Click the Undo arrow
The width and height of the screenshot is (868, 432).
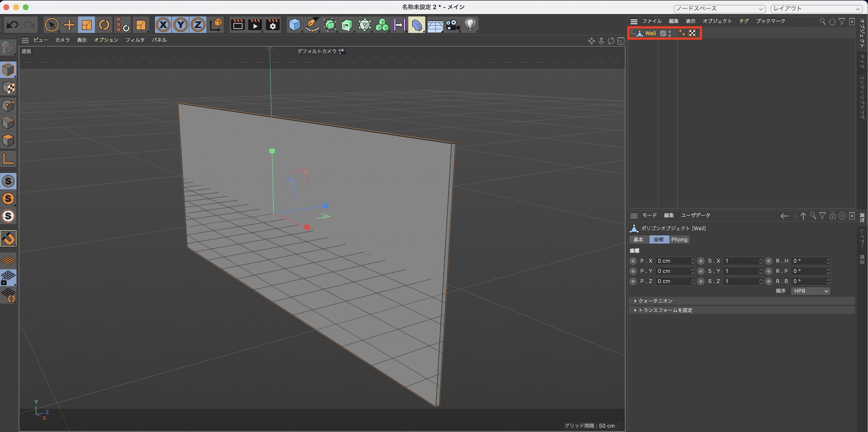coord(12,25)
